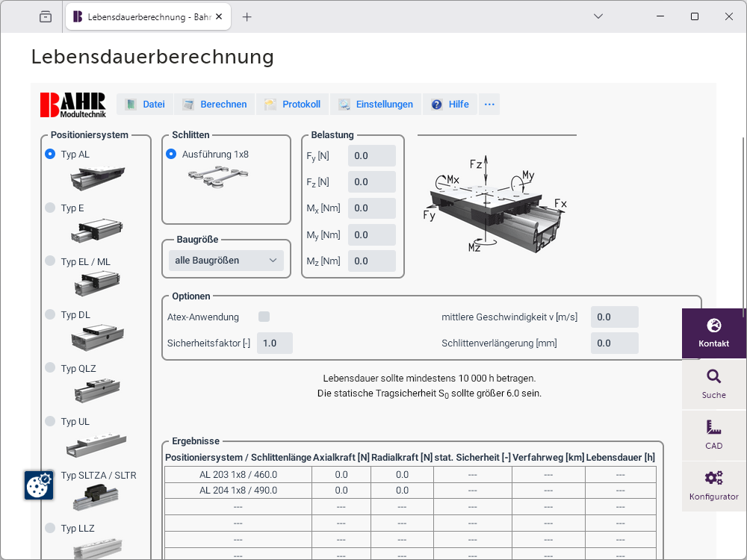This screenshot has width=747, height=560.
Task: Select the Typ DL radio button
Action: coord(50,315)
